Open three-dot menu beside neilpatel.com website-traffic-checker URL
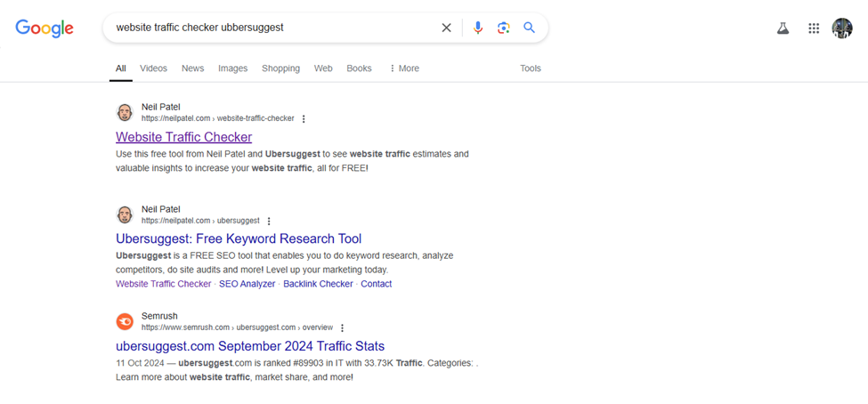Screen dimensions: 868x404 point(304,118)
